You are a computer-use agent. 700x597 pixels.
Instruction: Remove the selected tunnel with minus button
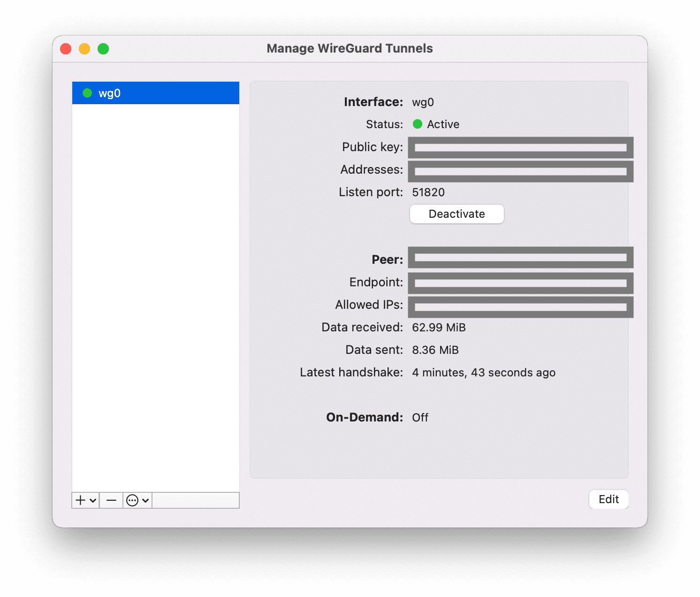tap(111, 500)
